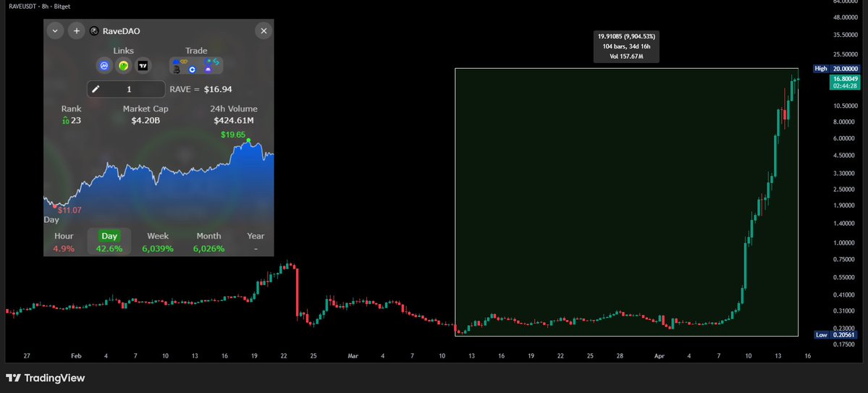Open the Trade exchanges icon group
This screenshot has height=393, width=868.
[196, 66]
